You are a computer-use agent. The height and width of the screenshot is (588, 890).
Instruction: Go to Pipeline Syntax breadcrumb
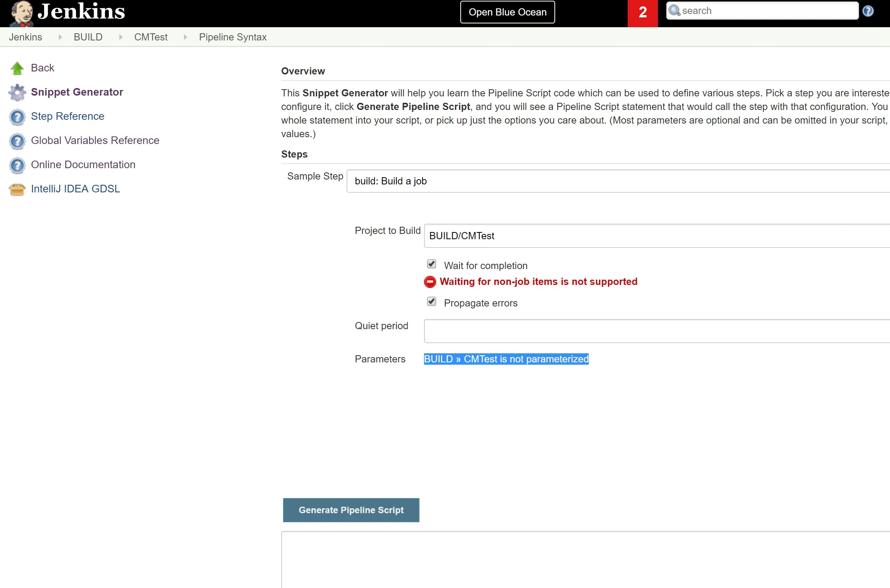pos(232,37)
